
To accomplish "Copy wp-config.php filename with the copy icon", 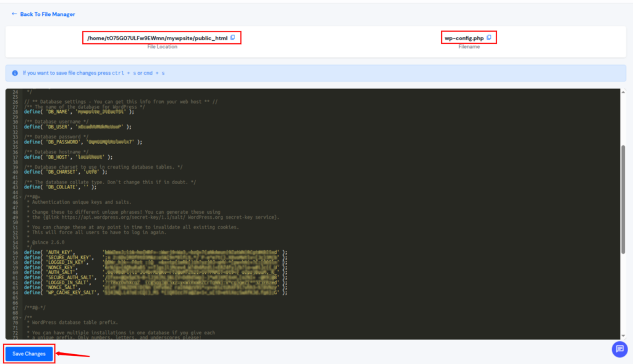I will tap(488, 38).
